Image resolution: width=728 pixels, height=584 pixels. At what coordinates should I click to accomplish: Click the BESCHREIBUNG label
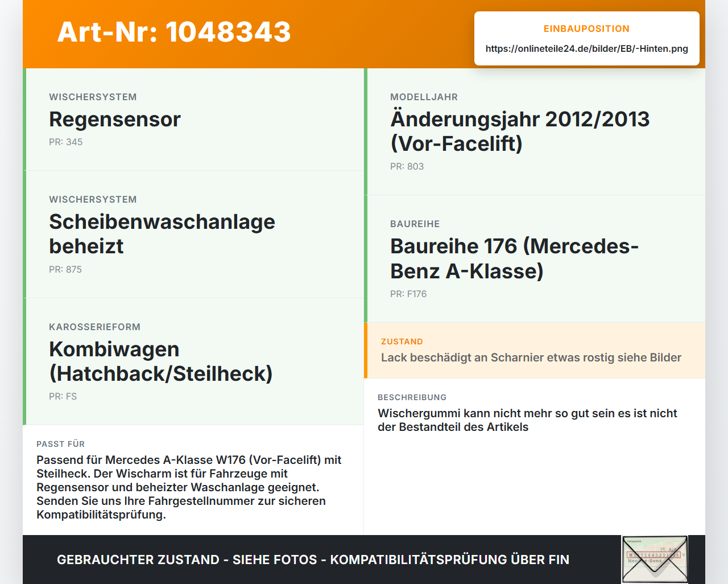412,397
